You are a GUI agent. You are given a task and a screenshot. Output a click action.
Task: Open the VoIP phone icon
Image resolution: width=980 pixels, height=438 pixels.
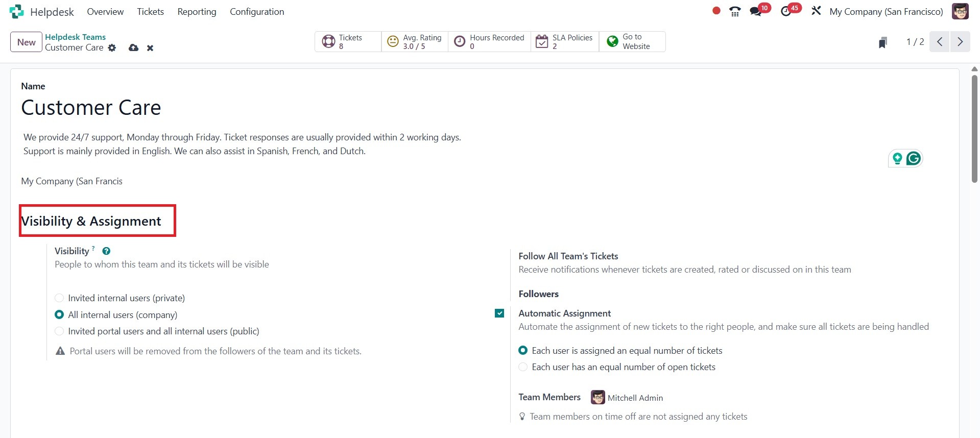coord(735,11)
